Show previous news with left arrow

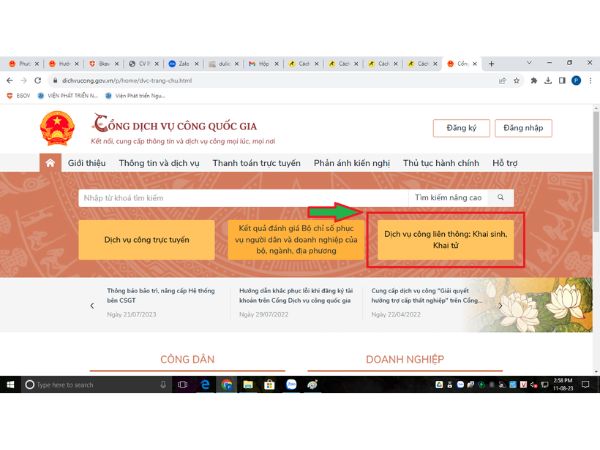click(x=92, y=306)
